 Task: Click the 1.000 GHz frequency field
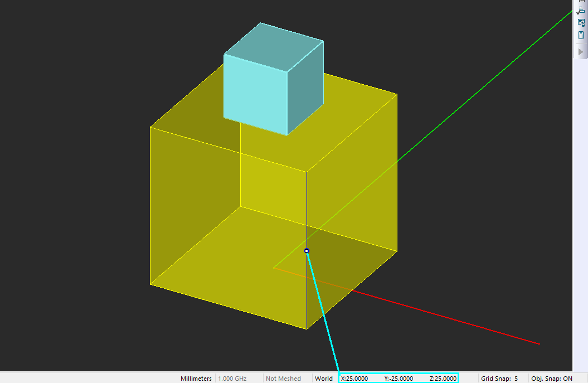coord(232,379)
